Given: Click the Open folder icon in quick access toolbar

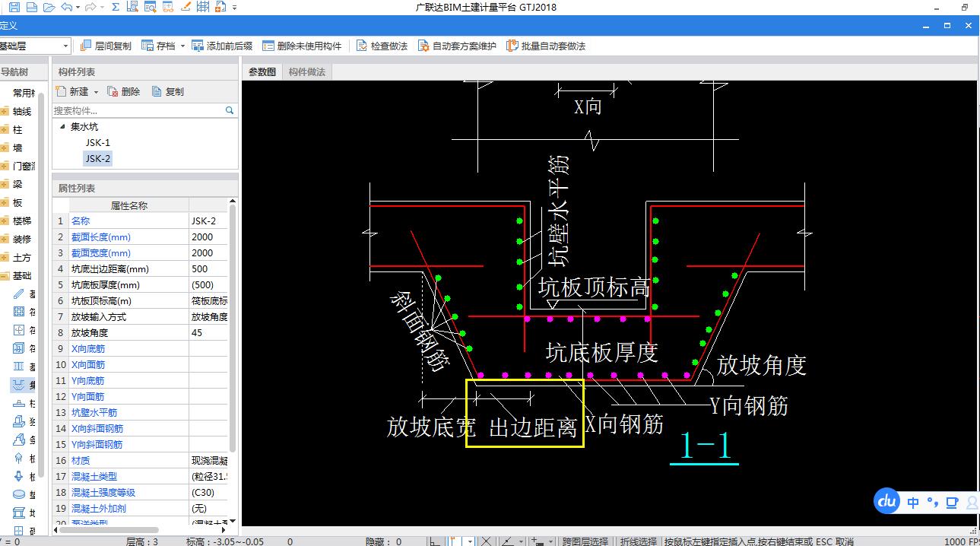Looking at the screenshot, I should [49, 7].
